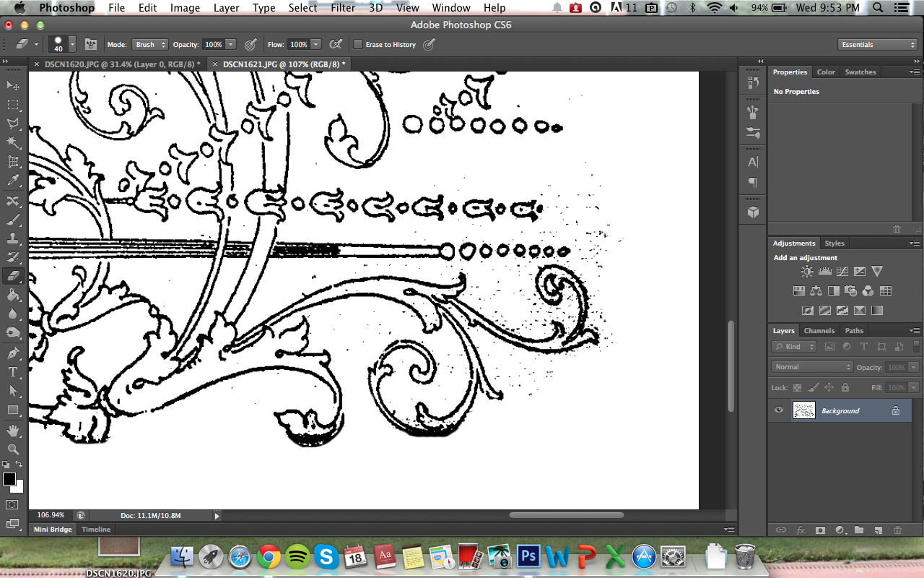Select the Magic Wand tool
Viewport: 924px width, 578px height.
pyautogui.click(x=13, y=143)
